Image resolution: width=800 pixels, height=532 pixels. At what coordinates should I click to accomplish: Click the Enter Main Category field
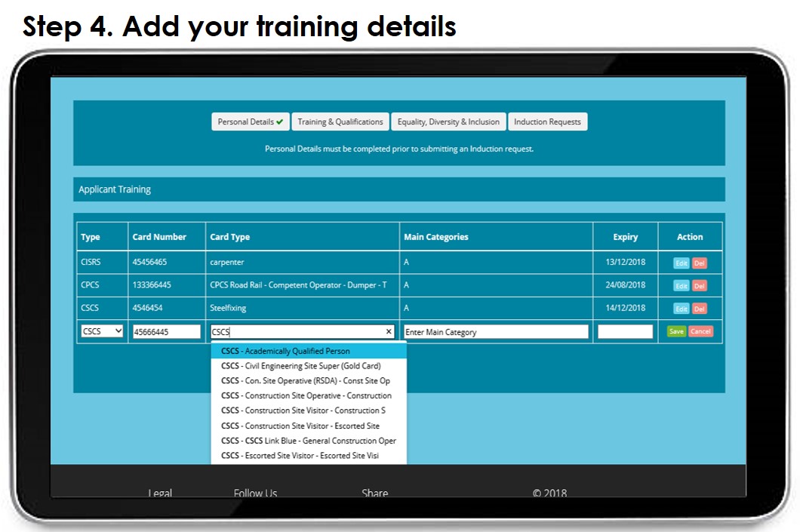pos(496,331)
